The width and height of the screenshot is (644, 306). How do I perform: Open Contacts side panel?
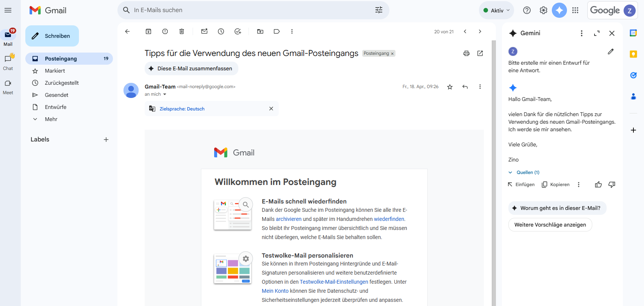(x=633, y=96)
